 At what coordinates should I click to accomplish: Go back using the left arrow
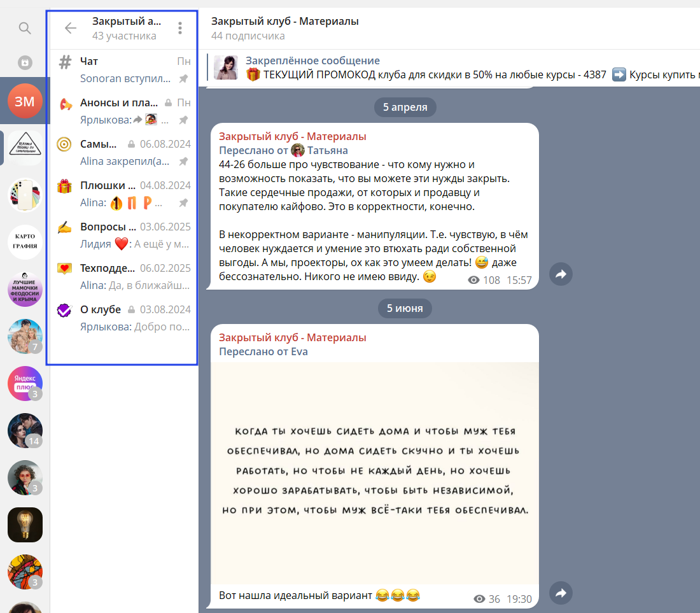(x=71, y=28)
